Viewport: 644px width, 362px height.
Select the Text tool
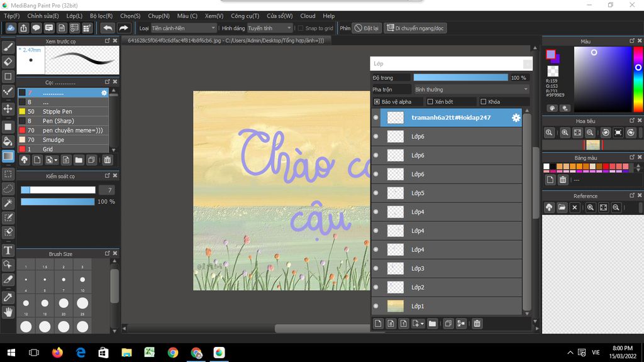point(8,250)
